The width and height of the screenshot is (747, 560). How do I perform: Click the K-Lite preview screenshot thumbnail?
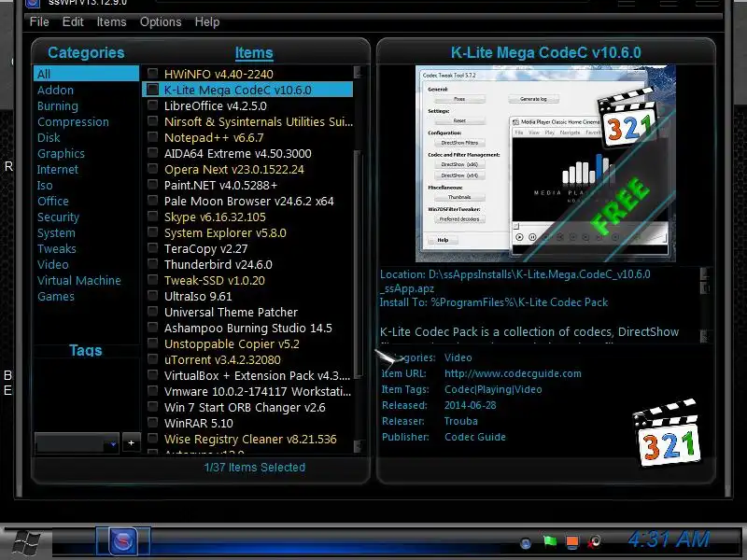click(x=545, y=164)
